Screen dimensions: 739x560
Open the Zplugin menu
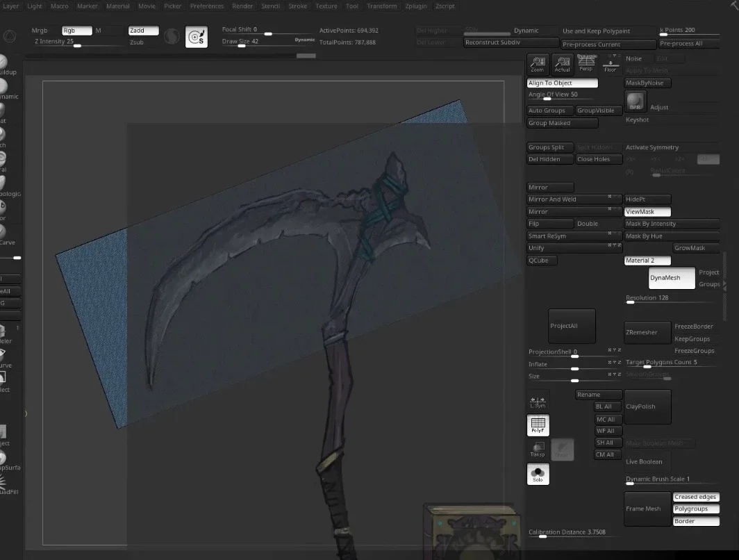point(415,6)
